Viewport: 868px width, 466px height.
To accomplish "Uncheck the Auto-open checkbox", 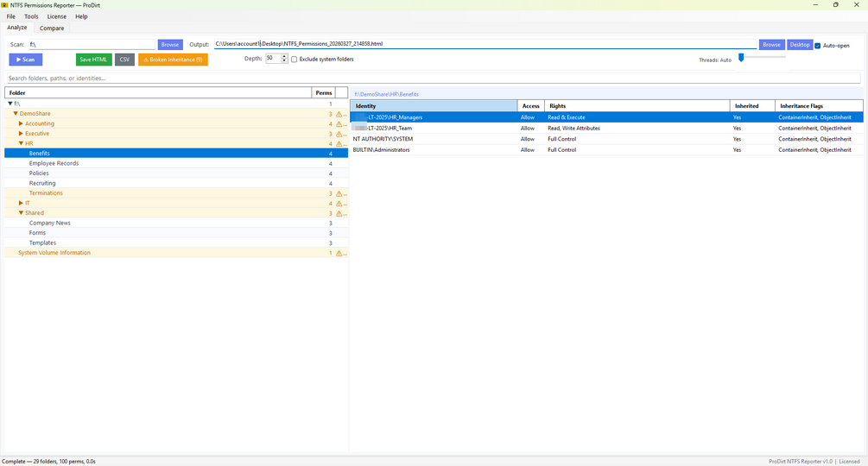I will click(x=818, y=46).
